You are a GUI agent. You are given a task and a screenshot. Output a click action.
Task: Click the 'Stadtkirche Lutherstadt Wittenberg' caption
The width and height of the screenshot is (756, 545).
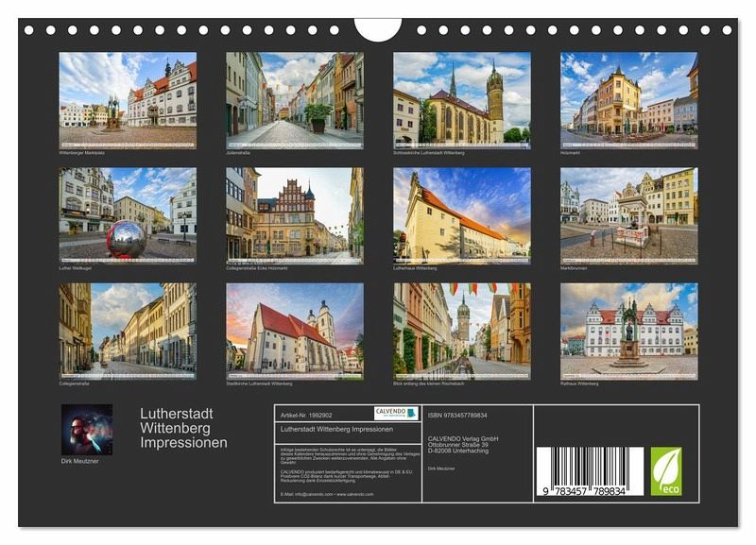[259, 384]
